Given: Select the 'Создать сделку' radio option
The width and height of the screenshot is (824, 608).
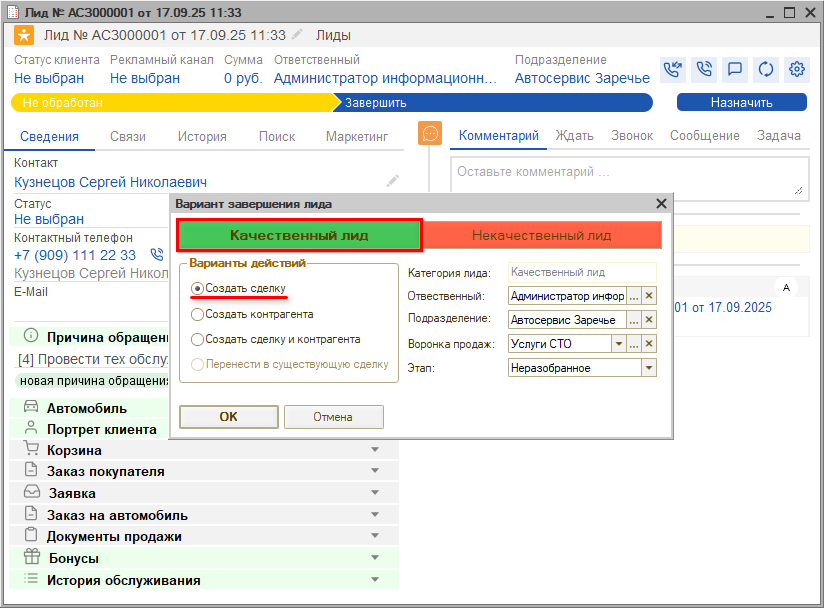Looking at the screenshot, I should [198, 288].
